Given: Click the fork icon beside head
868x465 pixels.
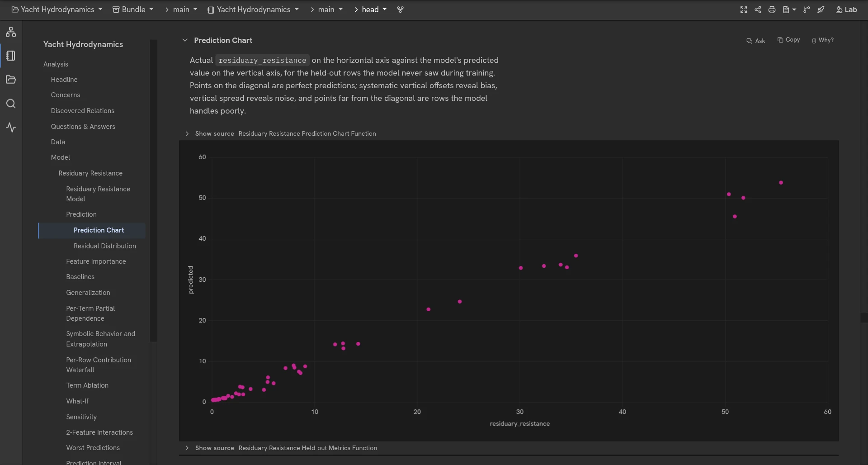Looking at the screenshot, I should [x=400, y=9].
